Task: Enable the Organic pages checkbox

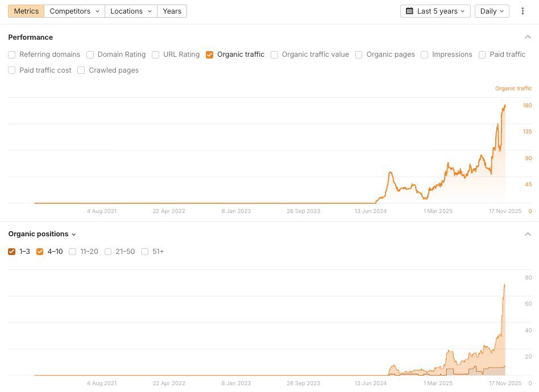Action: pyautogui.click(x=359, y=55)
